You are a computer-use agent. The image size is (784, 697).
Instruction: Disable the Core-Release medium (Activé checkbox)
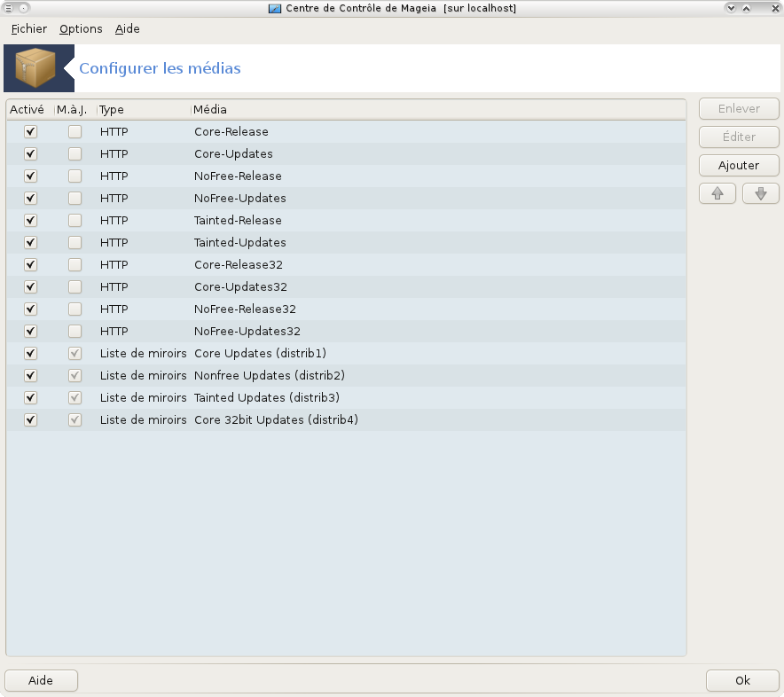pyautogui.click(x=30, y=131)
